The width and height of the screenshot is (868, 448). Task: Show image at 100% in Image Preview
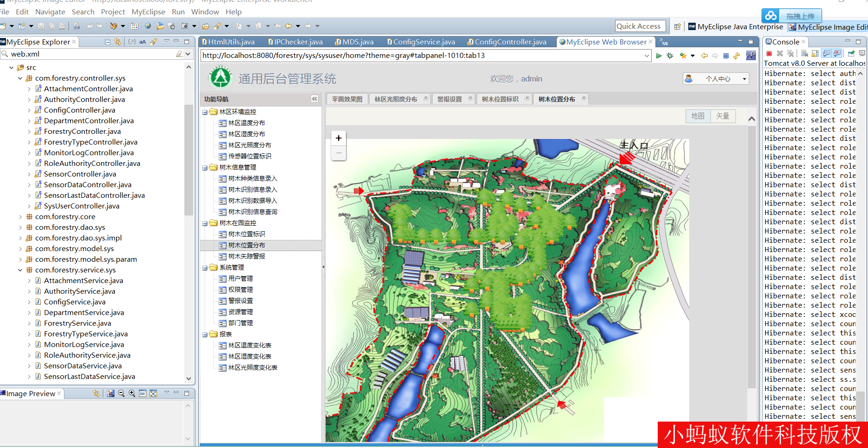[x=143, y=393]
